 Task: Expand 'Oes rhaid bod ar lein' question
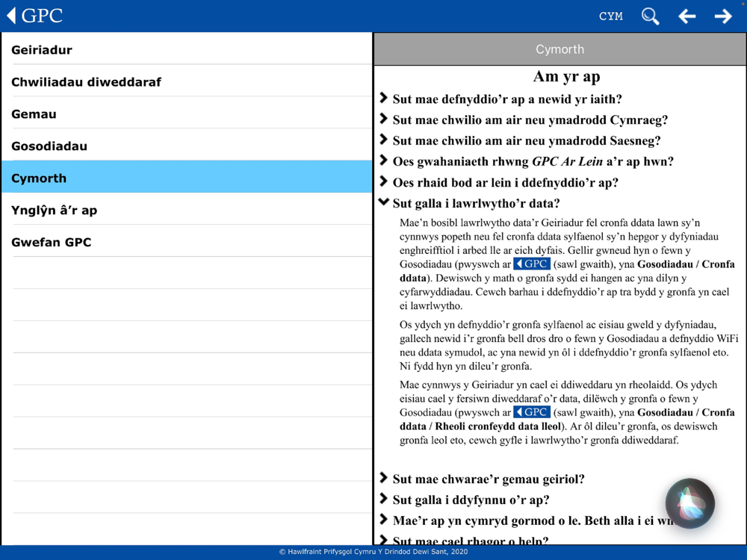tap(499, 182)
